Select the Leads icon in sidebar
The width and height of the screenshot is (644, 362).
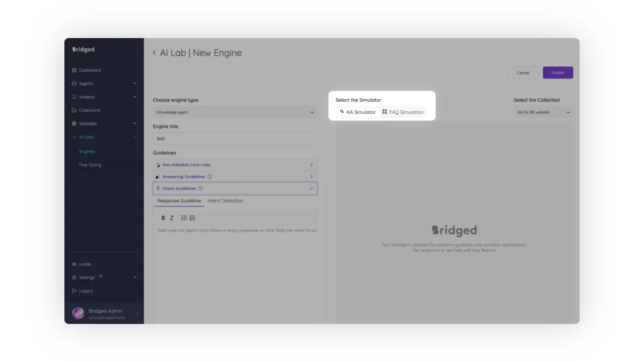point(74,264)
